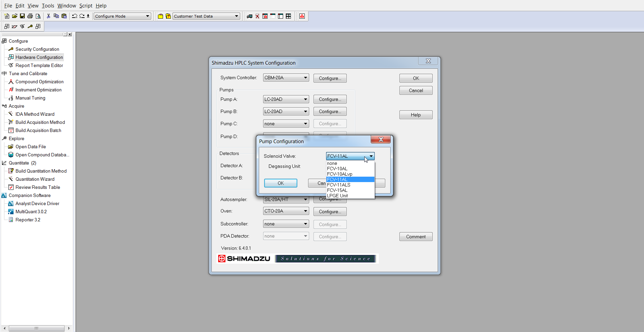Viewport: 644px width, 332px height.
Task: Click OK in Pump Configuration dialog
Action: click(281, 183)
